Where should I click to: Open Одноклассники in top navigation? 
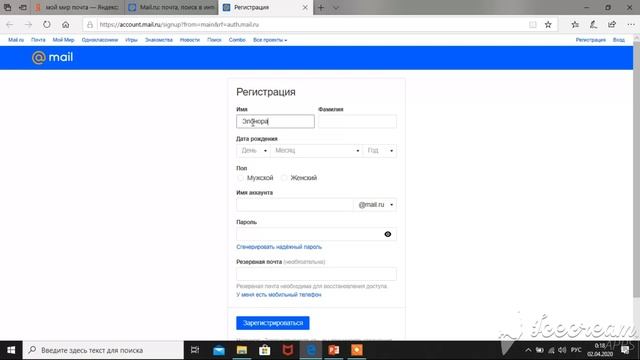tap(100, 40)
